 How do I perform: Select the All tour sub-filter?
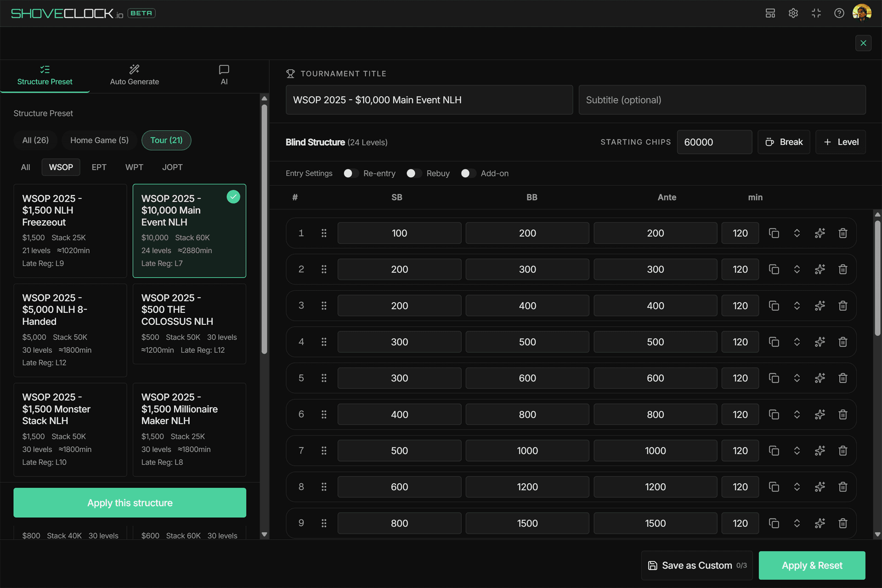click(x=25, y=167)
